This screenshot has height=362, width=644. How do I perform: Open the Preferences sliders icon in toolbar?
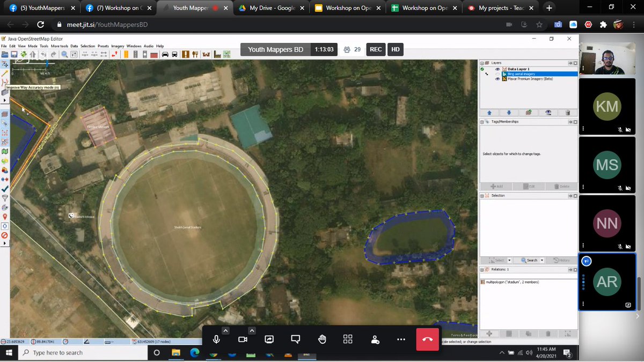74,55
